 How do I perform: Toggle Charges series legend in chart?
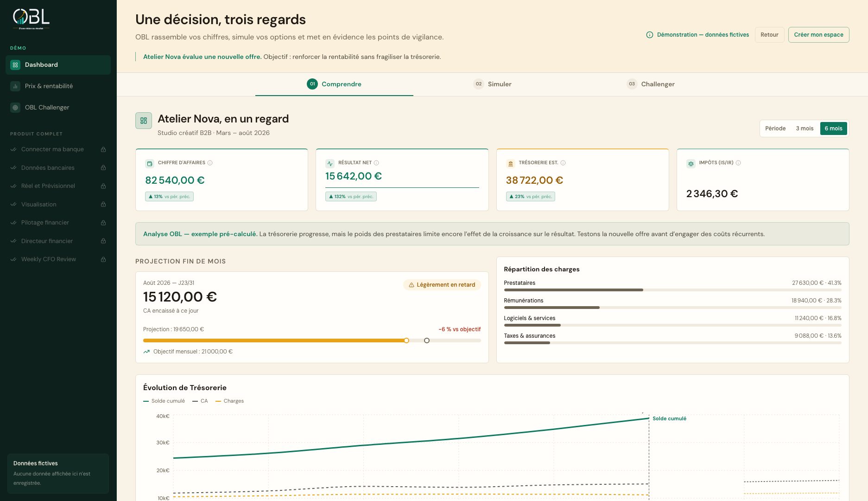point(230,401)
